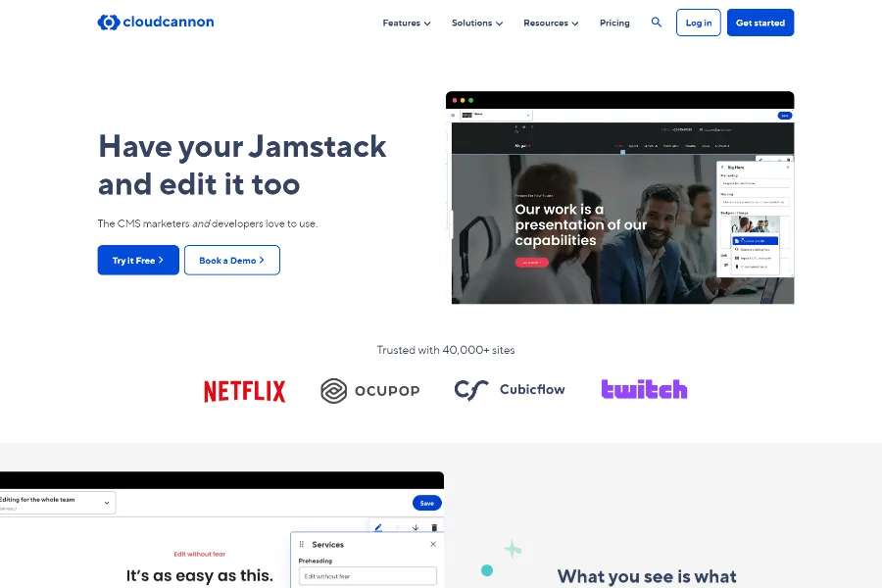
Task: Open the 'Editing for the whole team' dropdown
Action: (57, 503)
